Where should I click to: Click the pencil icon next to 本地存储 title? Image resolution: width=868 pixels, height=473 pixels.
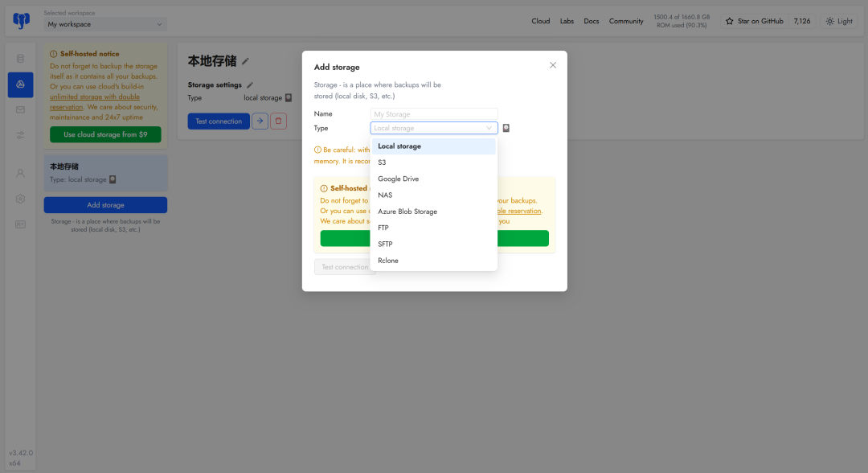[245, 61]
